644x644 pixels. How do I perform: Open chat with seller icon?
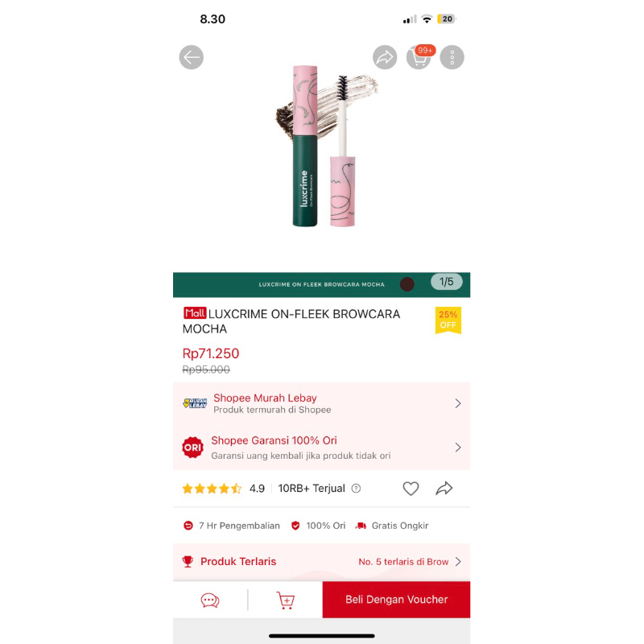coord(210,600)
